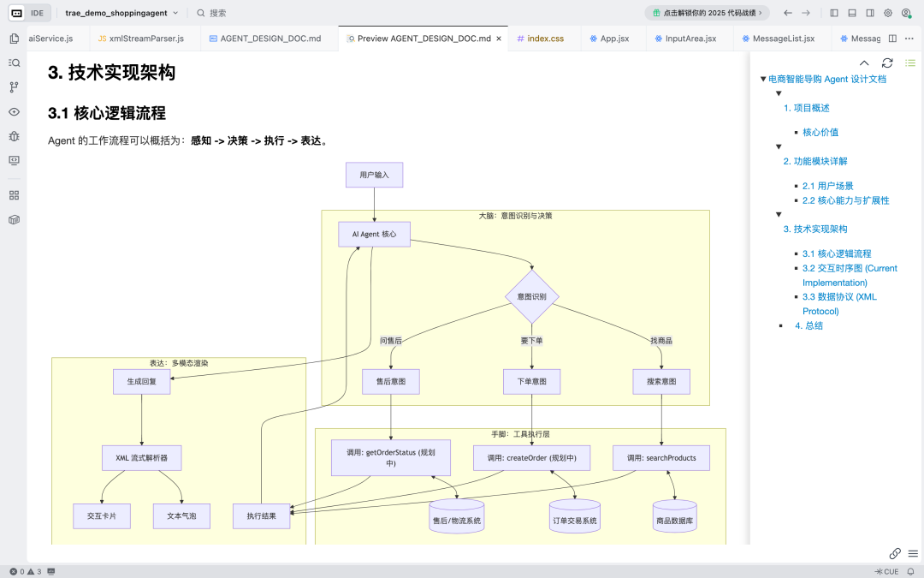Screen dimensions: 924x578
Task: Switch to the index.css tab
Action: pos(542,38)
